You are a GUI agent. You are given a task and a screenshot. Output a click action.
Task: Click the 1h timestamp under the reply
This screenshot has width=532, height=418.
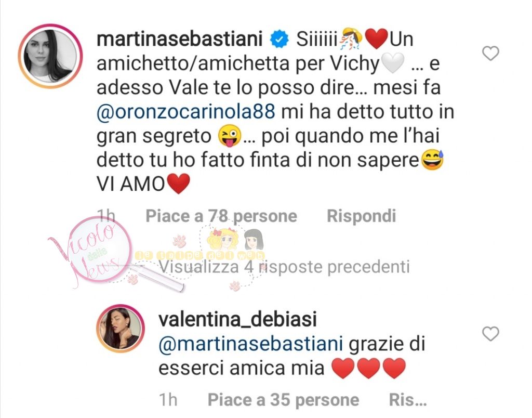[x=168, y=400]
